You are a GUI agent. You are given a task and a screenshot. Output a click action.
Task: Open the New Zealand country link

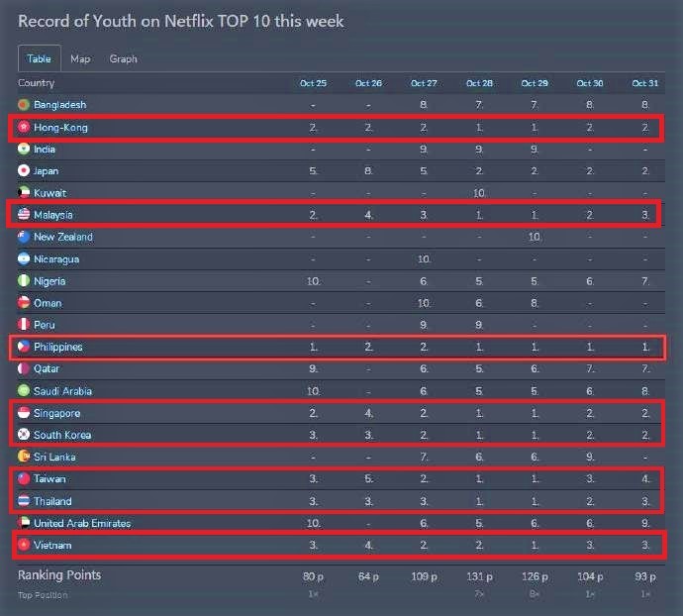(63, 238)
